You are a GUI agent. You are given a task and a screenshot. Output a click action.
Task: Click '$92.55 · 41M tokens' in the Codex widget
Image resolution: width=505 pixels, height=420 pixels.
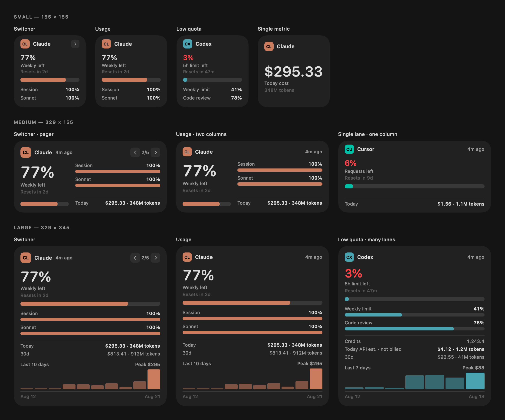(461, 357)
